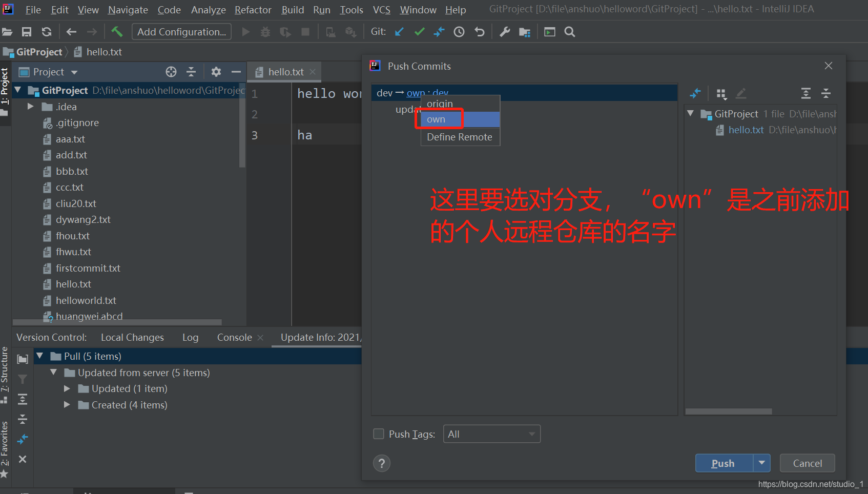Open VCS menu
Image resolution: width=868 pixels, height=494 pixels.
tap(382, 10)
